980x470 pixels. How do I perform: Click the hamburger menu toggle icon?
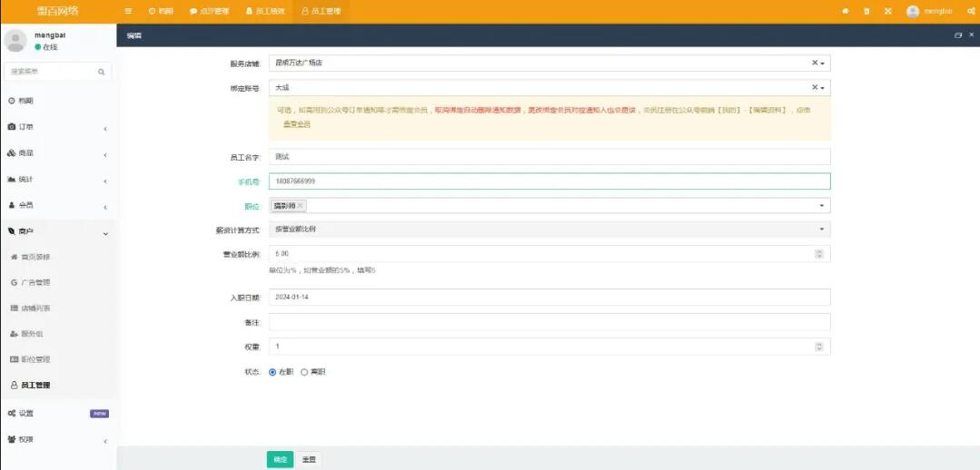click(128, 11)
